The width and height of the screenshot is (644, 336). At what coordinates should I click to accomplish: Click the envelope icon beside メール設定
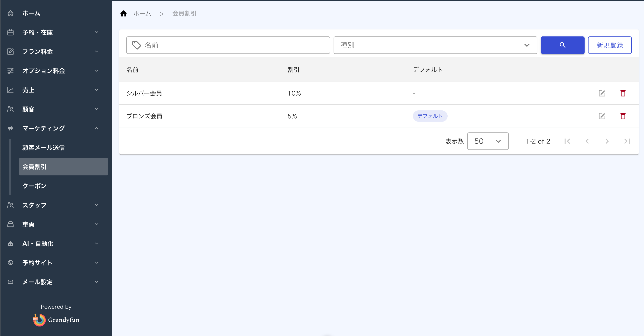(x=10, y=282)
